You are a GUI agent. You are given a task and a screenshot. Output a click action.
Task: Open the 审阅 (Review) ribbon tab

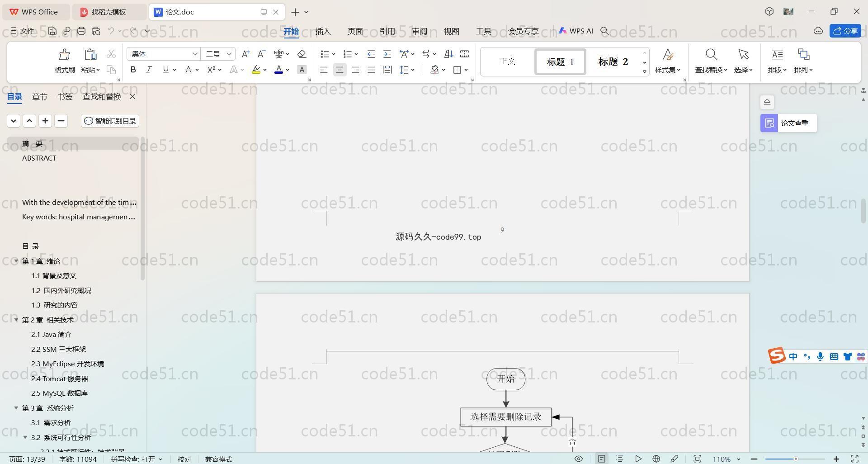click(x=419, y=31)
